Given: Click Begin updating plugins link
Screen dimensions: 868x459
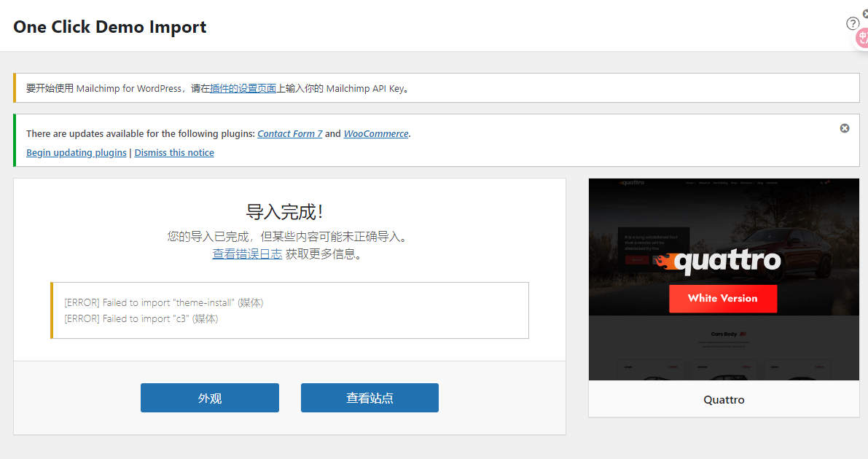Looking at the screenshot, I should [77, 153].
